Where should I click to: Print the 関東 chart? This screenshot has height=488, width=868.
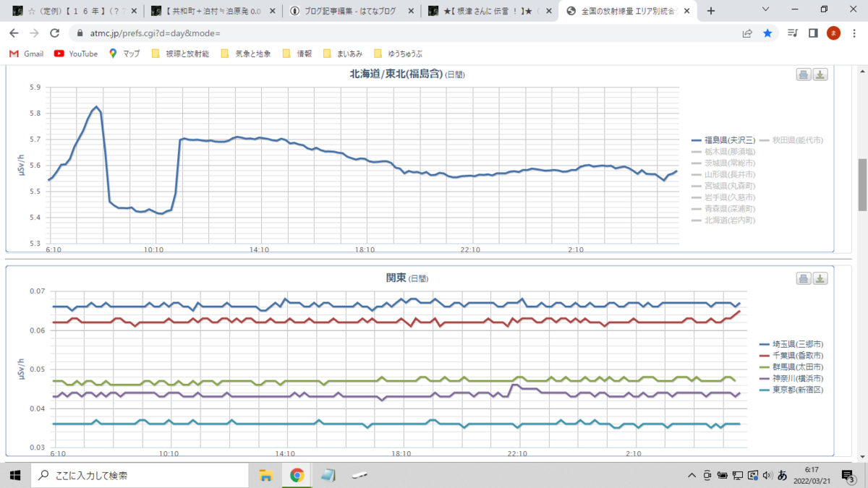tap(804, 278)
